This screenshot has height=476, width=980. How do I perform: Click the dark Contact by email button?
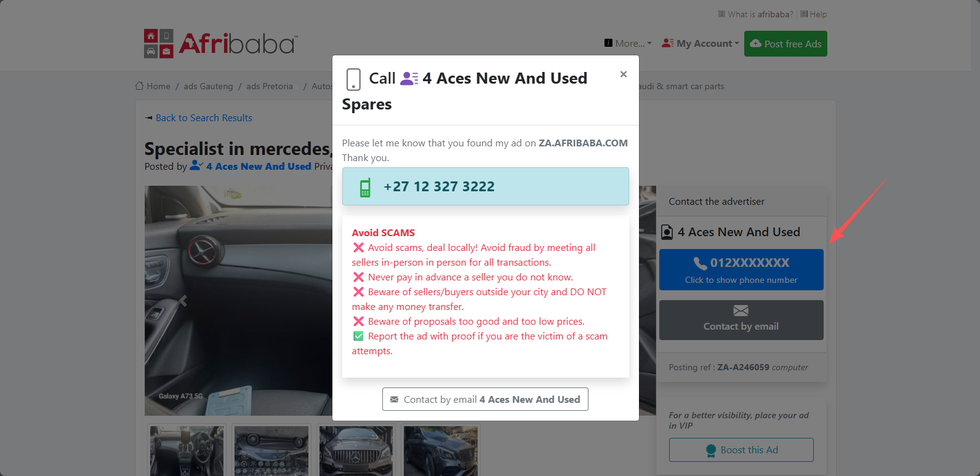[x=741, y=320]
